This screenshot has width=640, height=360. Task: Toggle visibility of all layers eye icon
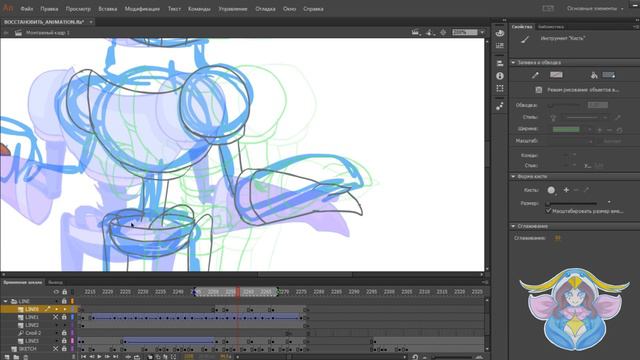(x=56, y=292)
